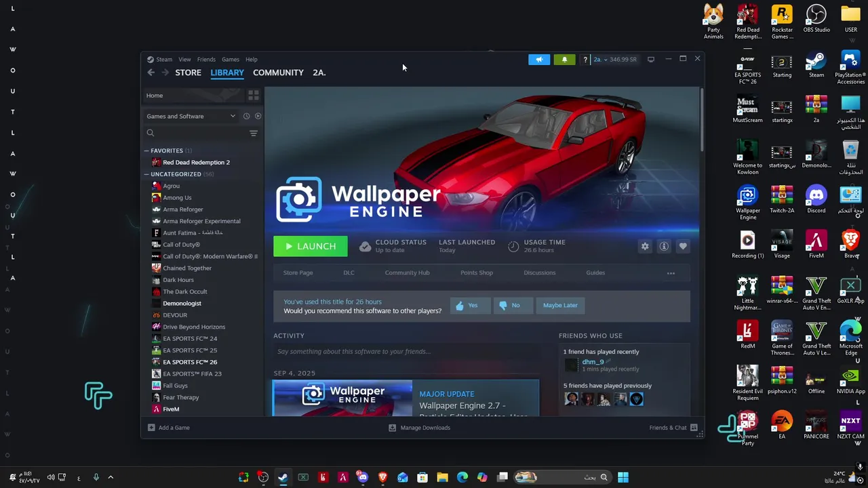Open the green notifications bell
This screenshot has width=868, height=488.
(564, 60)
